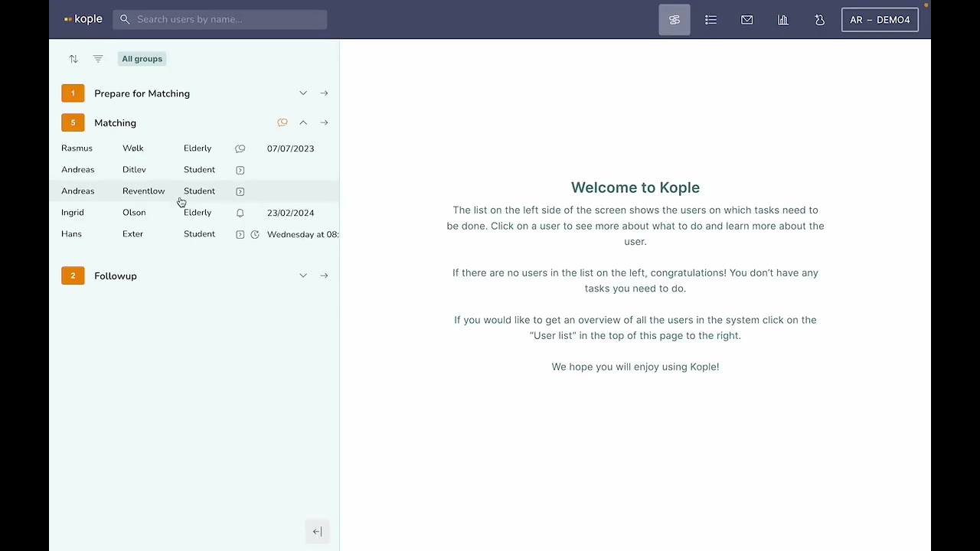
Task: Open the AR – DEMO4 account menu
Action: point(880,20)
